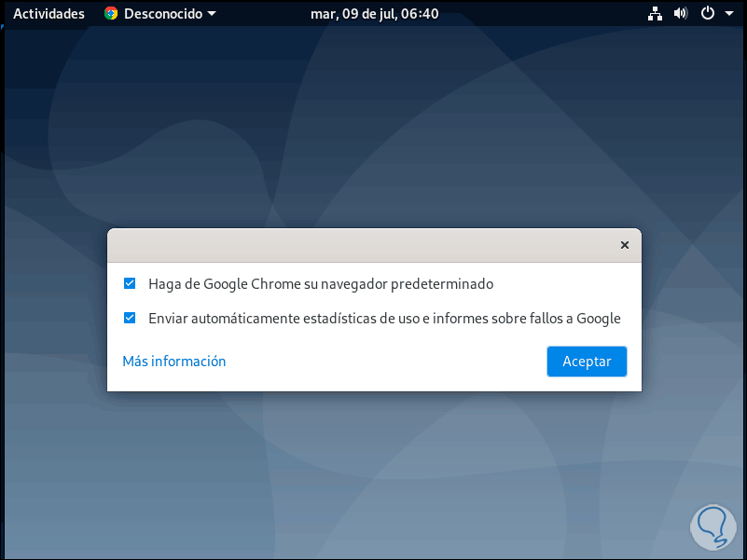747x560 pixels.
Task: Click the power icon in top bar
Action: point(708,13)
